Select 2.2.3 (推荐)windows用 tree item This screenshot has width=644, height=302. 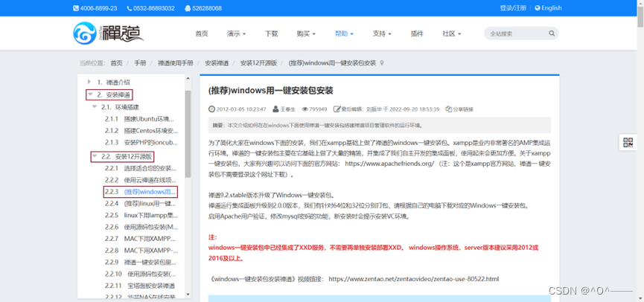pos(141,192)
